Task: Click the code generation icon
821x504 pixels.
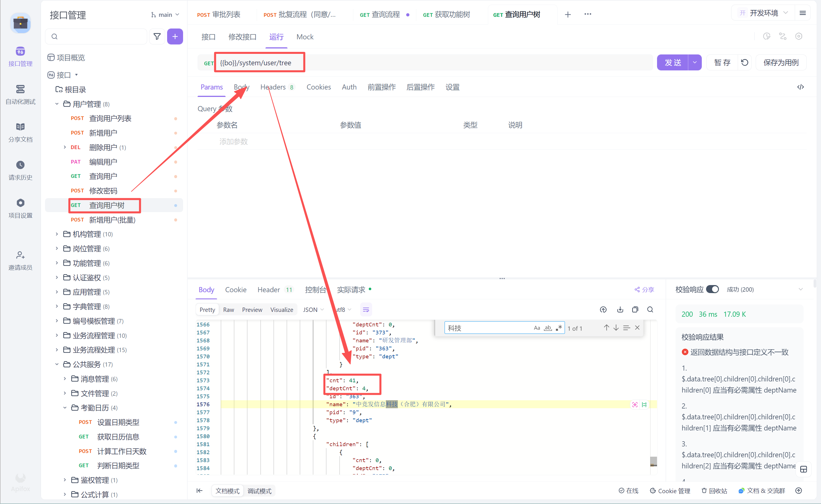Action: point(800,87)
